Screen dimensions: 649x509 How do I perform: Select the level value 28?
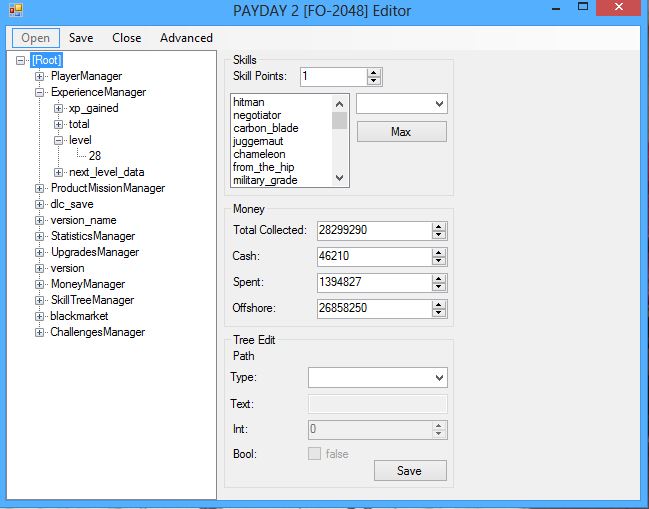[x=94, y=156]
